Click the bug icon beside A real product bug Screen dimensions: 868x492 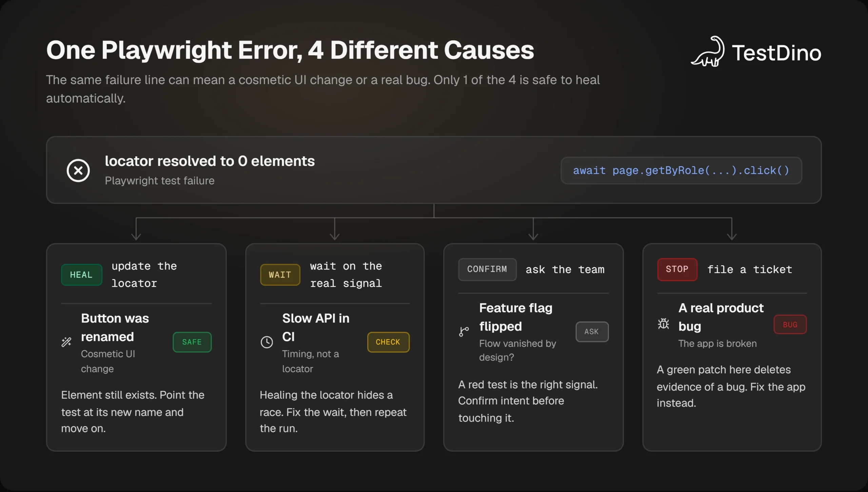[664, 324]
